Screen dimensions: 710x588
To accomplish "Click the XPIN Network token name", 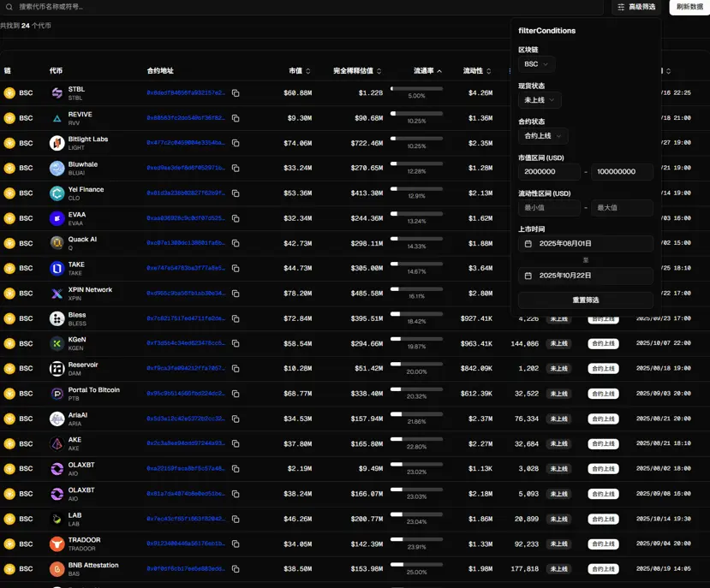I will (90, 289).
